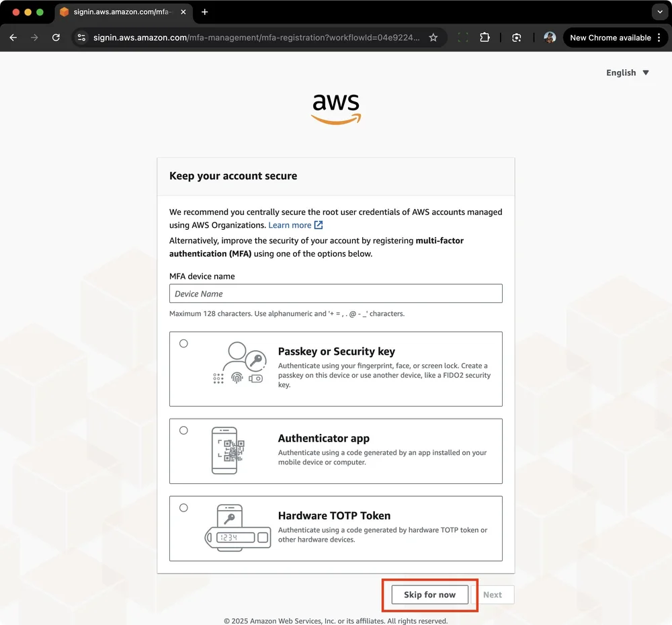Open the English language dropdown
The width and height of the screenshot is (672, 625).
627,73
